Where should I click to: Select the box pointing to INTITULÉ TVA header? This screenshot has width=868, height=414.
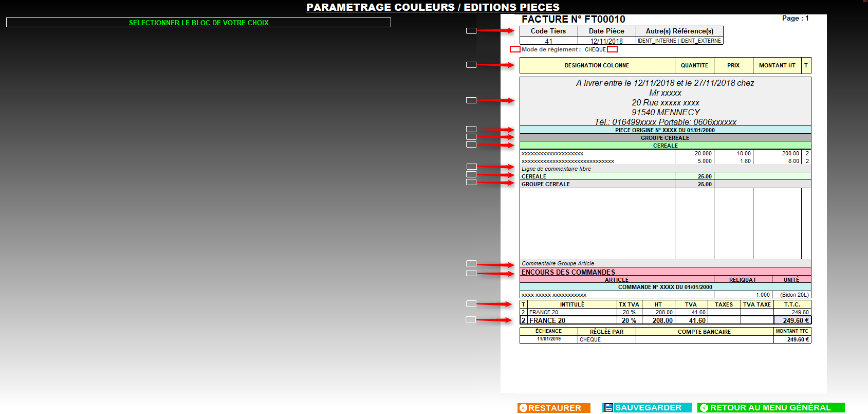tap(471, 303)
